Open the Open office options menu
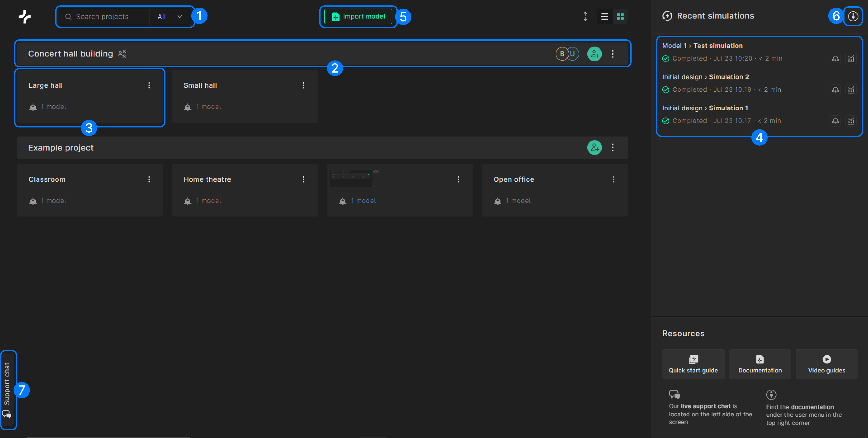The image size is (868, 438). click(x=614, y=179)
